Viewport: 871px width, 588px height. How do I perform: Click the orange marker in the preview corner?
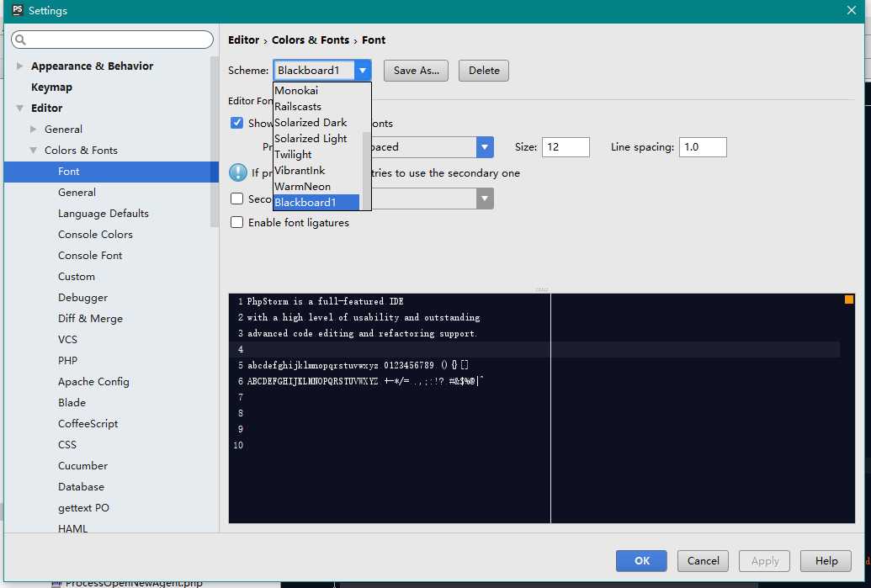pyautogui.click(x=849, y=299)
